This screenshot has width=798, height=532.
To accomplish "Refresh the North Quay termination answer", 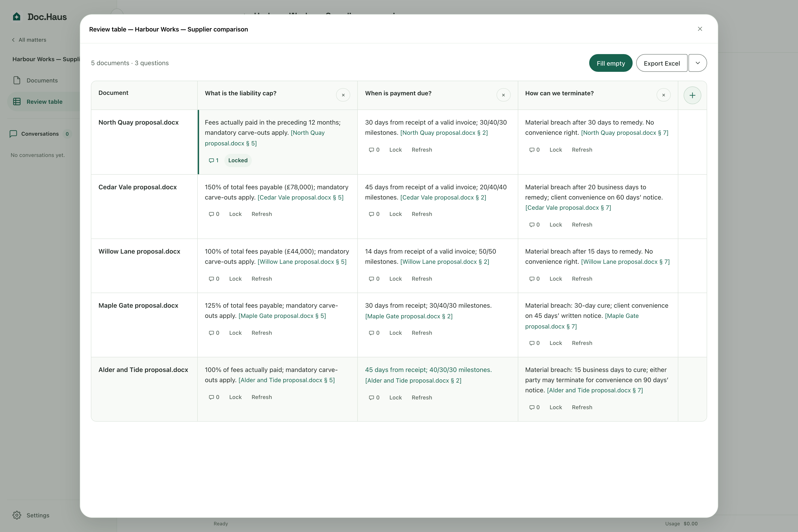I will (x=582, y=150).
